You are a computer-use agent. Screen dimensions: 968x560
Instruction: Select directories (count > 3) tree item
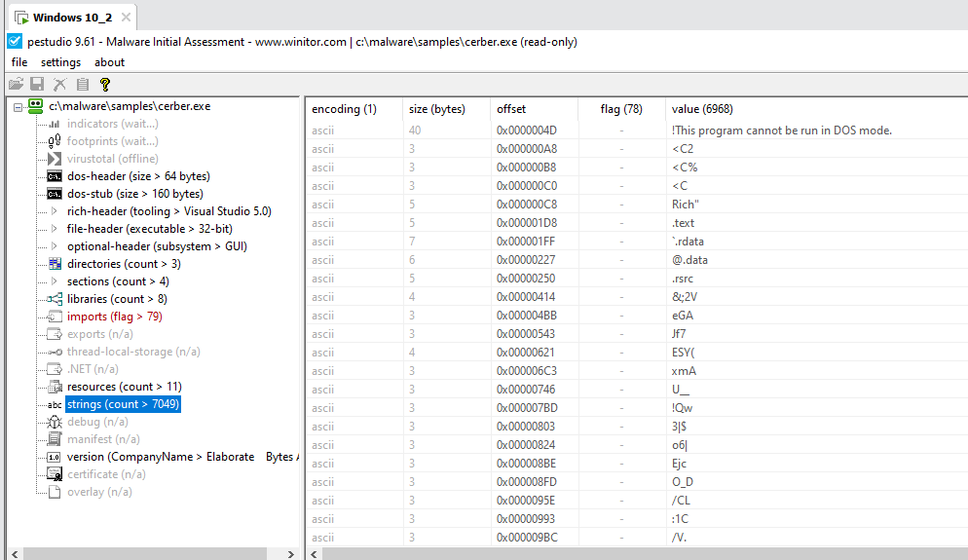[x=124, y=264]
